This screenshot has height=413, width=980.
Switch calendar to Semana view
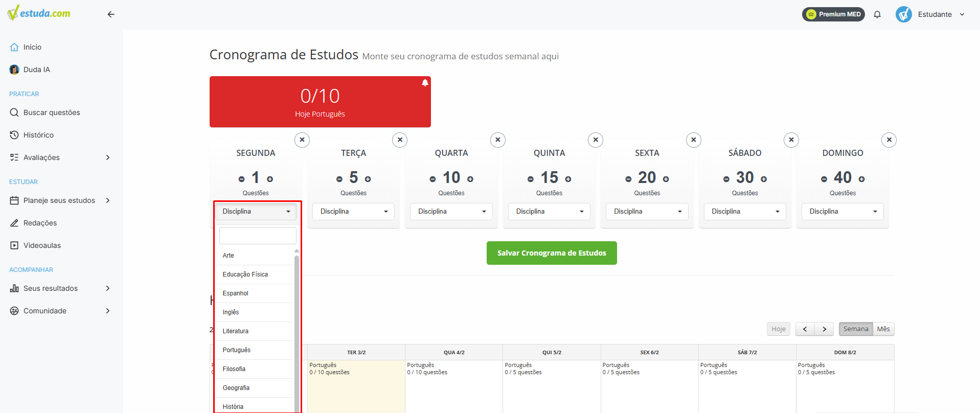click(x=856, y=329)
